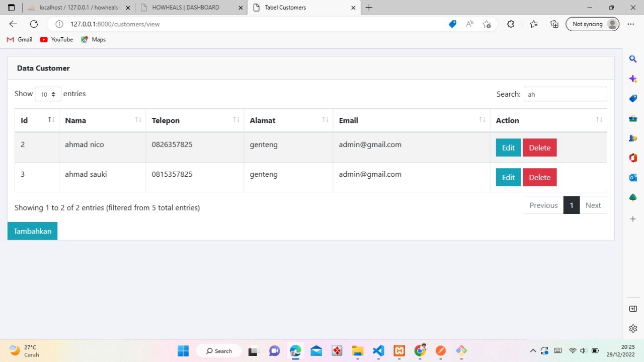
Task: Reload the customers page with the refresh icon
Action: pyautogui.click(x=34, y=24)
